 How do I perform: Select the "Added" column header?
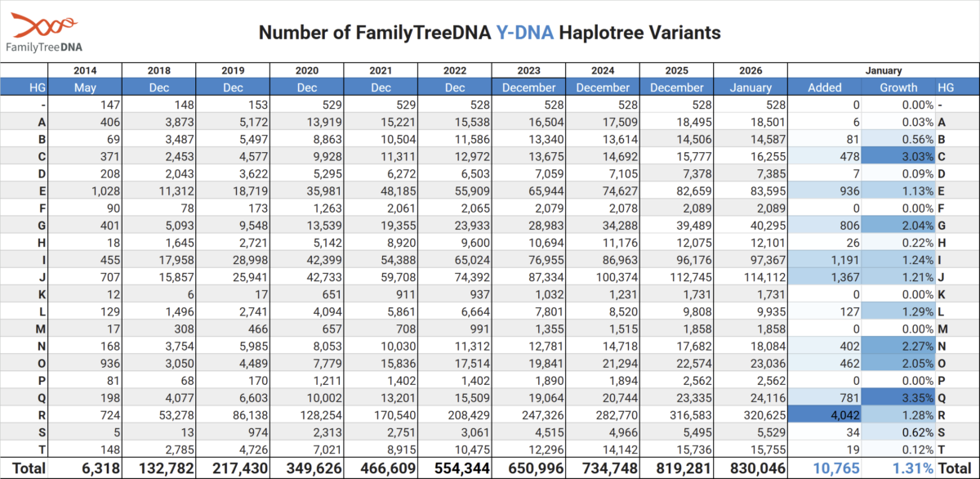[x=824, y=87]
